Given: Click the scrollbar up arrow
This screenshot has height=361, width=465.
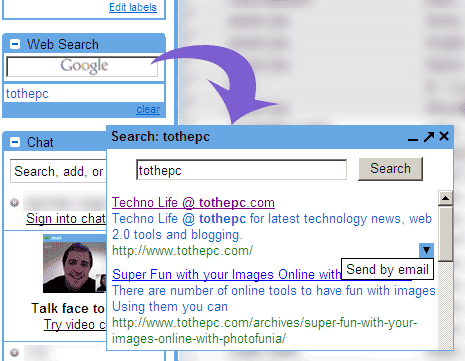Looking at the screenshot, I should pos(445,198).
